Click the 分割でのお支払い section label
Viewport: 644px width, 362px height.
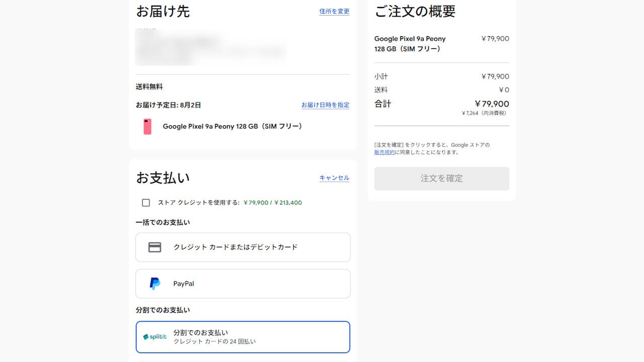[x=163, y=310]
